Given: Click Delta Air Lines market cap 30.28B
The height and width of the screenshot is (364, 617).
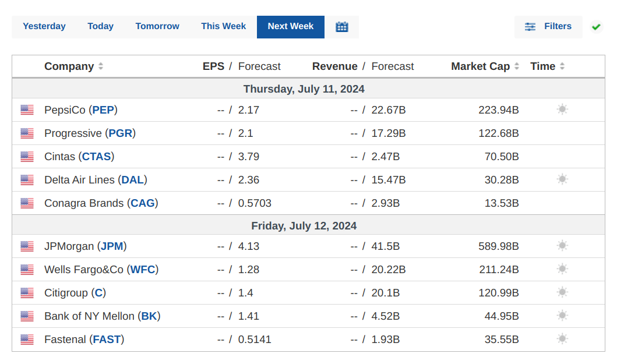Looking at the screenshot, I should tap(502, 180).
